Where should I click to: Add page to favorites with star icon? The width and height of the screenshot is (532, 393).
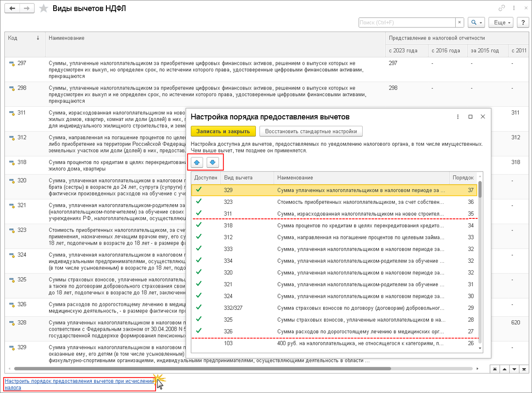pos(43,8)
